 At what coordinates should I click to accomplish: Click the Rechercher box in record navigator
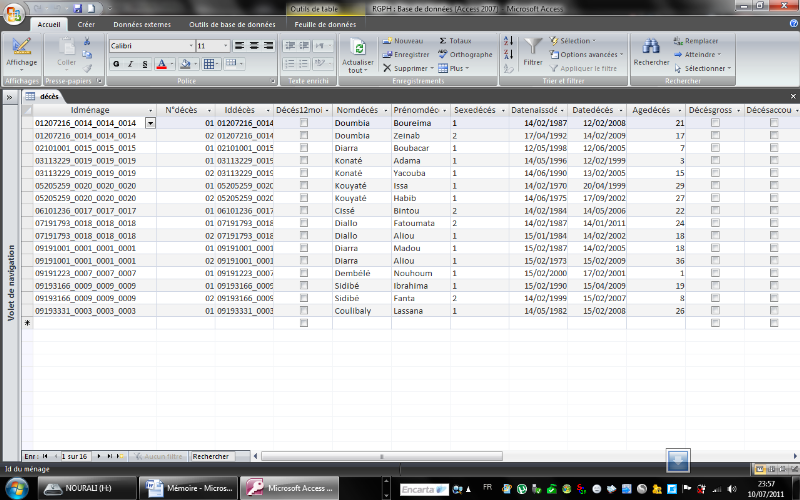pyautogui.click(x=211, y=456)
